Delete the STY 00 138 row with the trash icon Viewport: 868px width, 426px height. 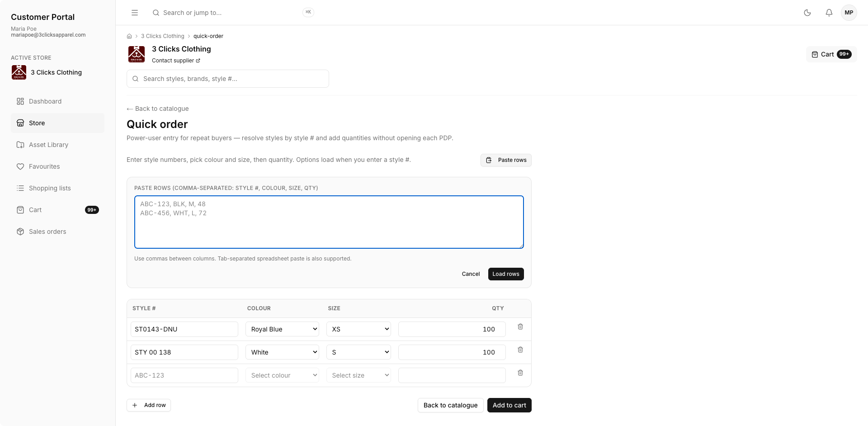pyautogui.click(x=520, y=350)
